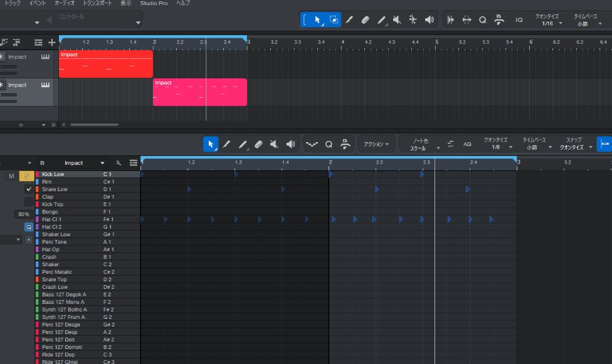
Task: Toggle Solo on the Kick Low row
Action: 27,176
